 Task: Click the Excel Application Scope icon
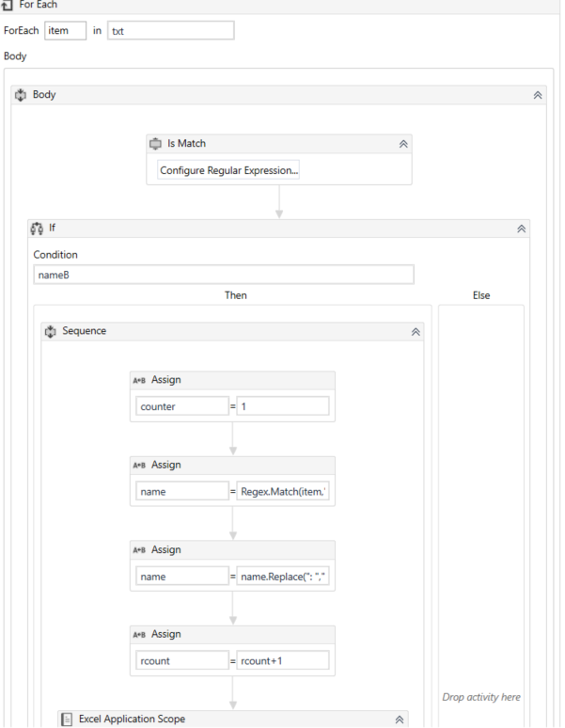(67, 720)
